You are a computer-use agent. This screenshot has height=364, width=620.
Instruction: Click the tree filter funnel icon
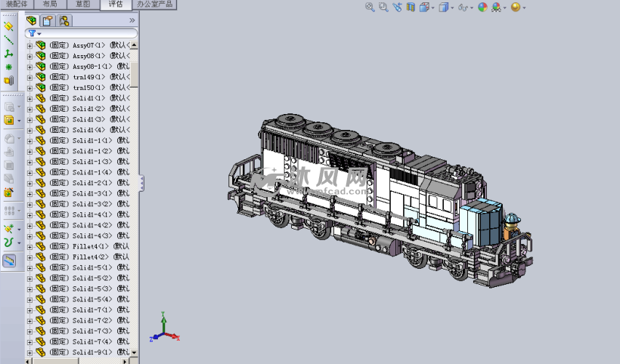click(33, 33)
